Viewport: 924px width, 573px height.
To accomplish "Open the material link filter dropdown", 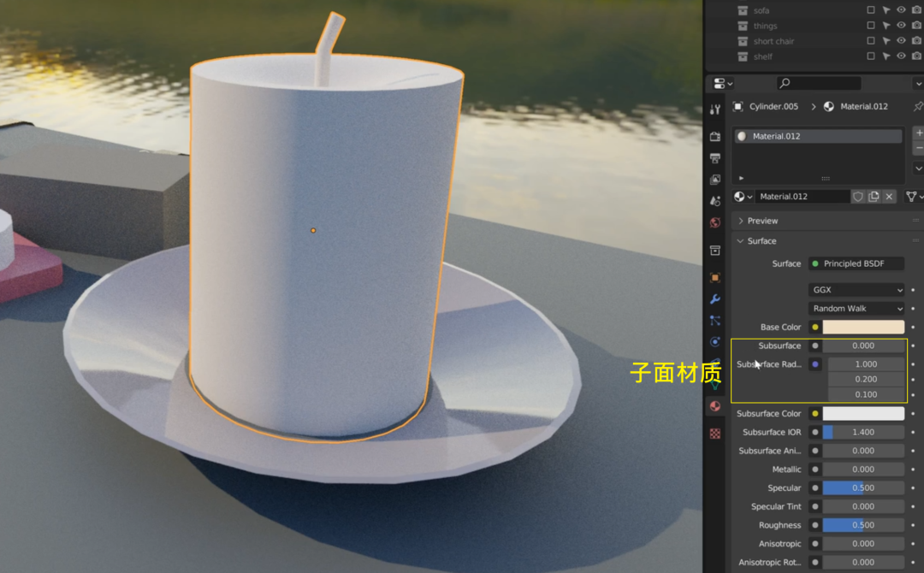I will (914, 197).
